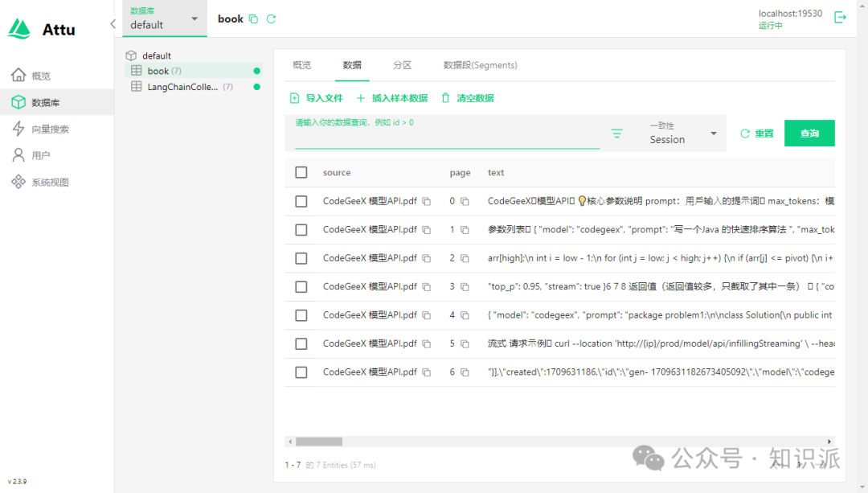Refresh the book collection data
868x493 pixels.
(x=272, y=18)
